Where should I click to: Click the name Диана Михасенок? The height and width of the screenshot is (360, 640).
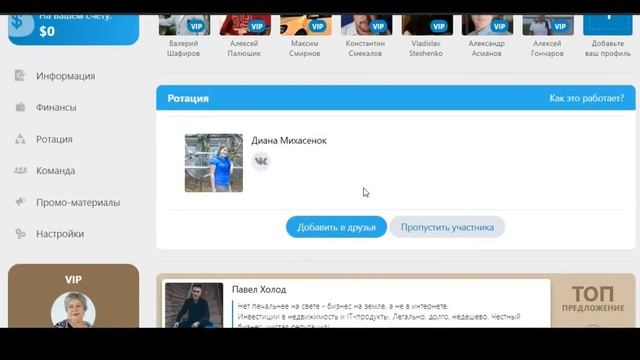pyautogui.click(x=289, y=140)
